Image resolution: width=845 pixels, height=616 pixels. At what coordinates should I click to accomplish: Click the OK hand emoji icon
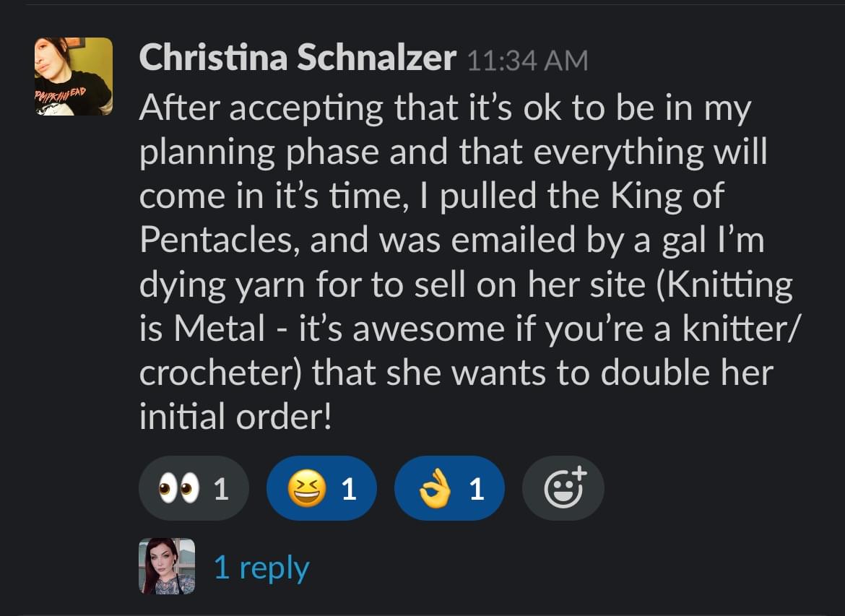[435, 488]
